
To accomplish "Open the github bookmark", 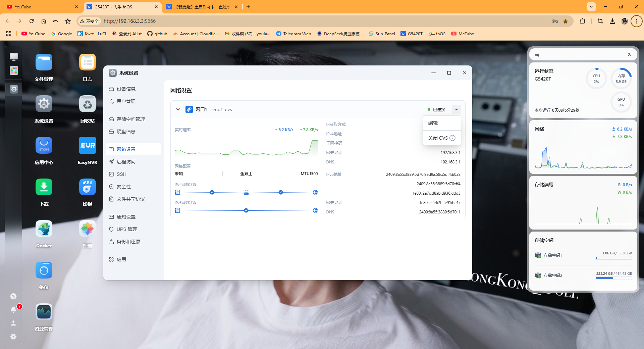I will [x=157, y=34].
